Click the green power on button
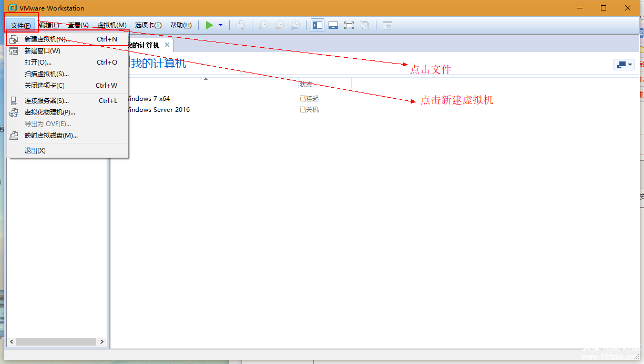The width and height of the screenshot is (644, 364). [209, 25]
